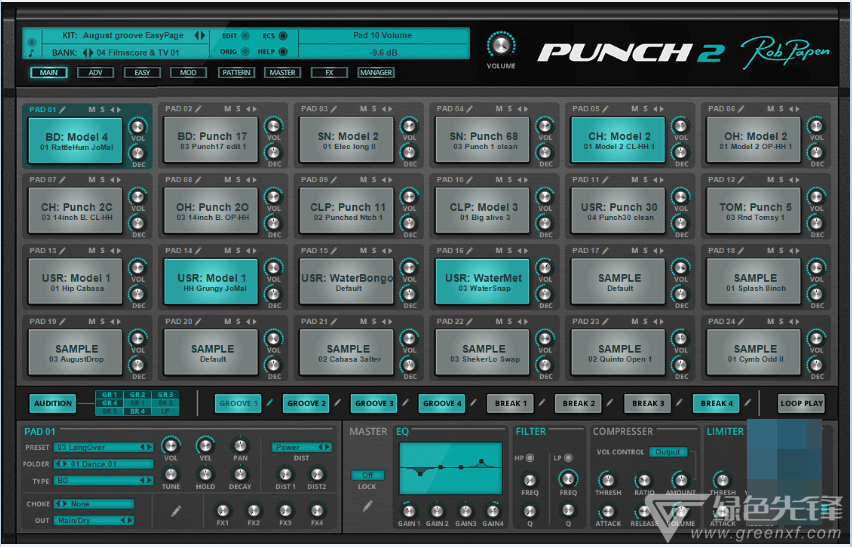Trigger the USR: WaterMet pad
Screen dimensions: 852x547
pos(483,282)
